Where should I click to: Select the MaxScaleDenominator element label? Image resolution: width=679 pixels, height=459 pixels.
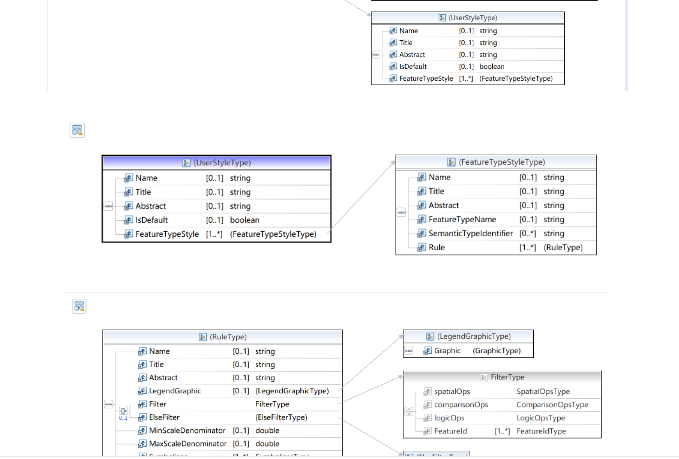click(x=188, y=444)
